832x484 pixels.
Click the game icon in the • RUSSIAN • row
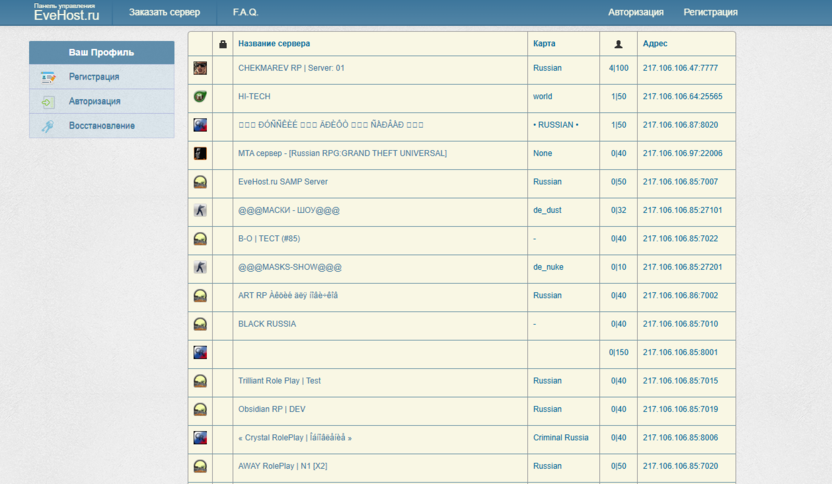200,125
